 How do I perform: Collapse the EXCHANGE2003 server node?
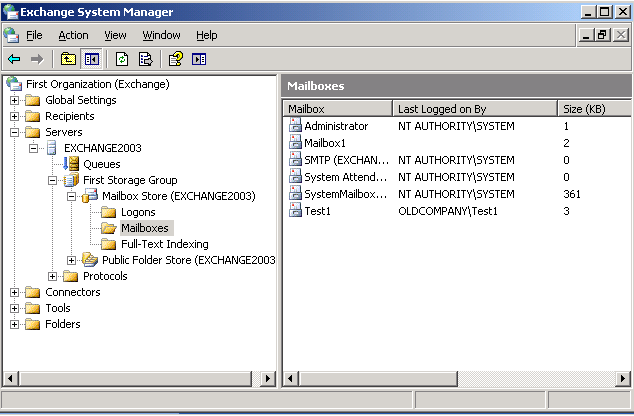tap(33, 148)
